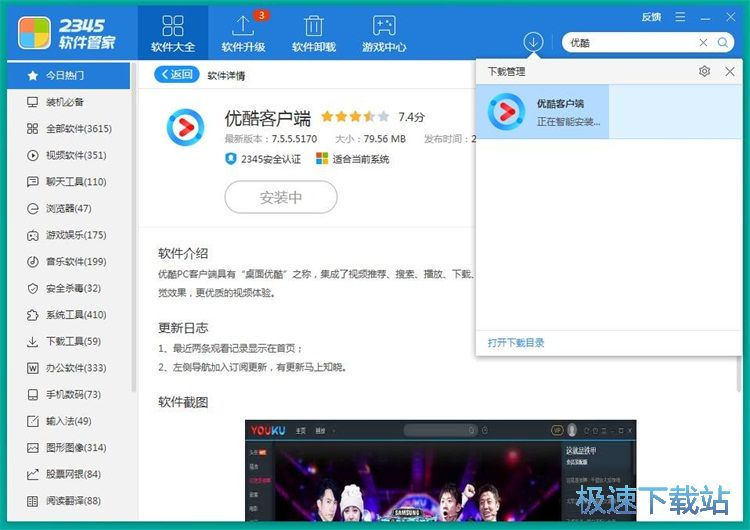This screenshot has height=530, width=750.
Task: Open 下载工具(59) category
Action: click(x=68, y=342)
